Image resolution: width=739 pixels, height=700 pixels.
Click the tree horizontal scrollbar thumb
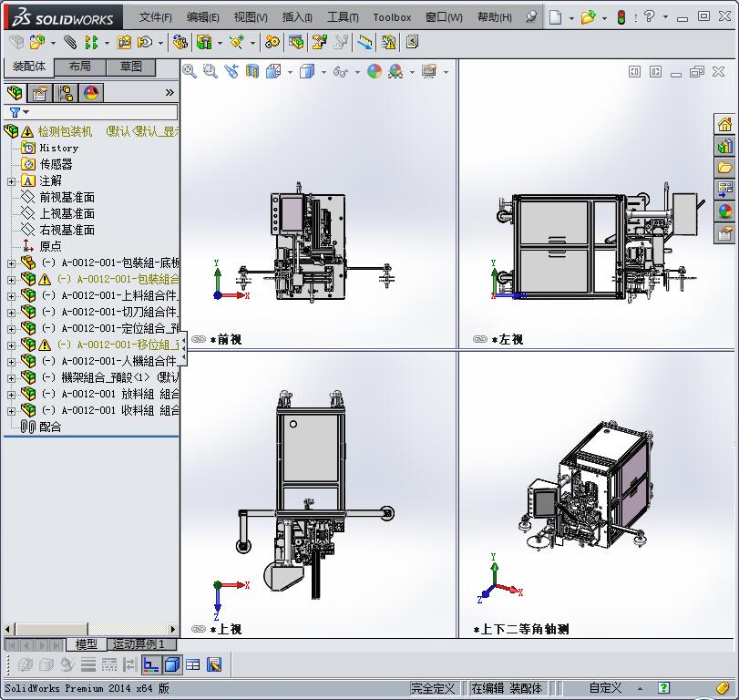click(x=52, y=629)
